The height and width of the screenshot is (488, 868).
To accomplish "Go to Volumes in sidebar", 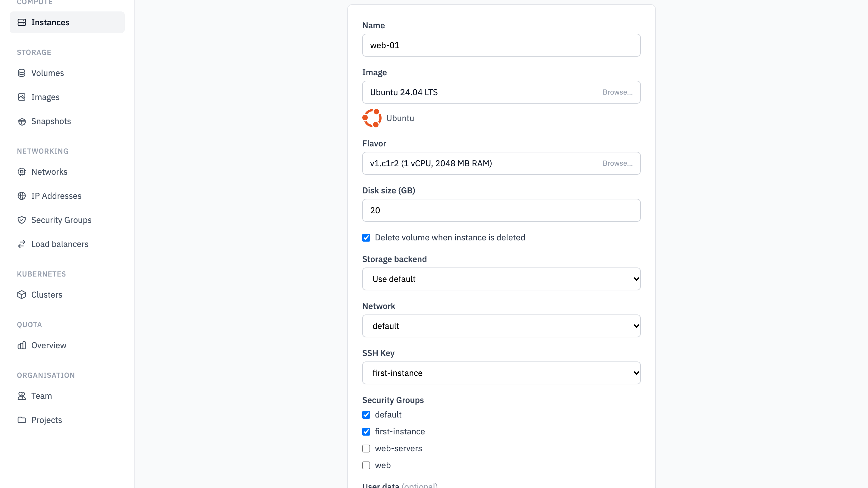I will coord(67,73).
